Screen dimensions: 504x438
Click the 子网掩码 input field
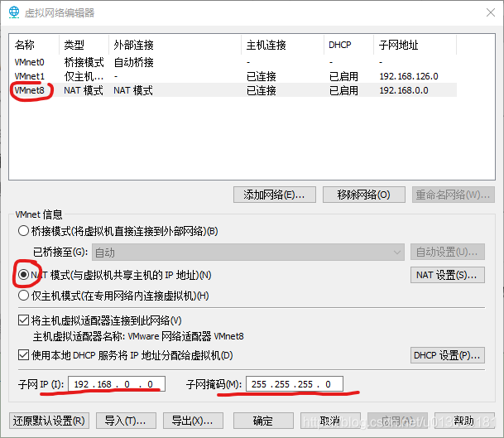point(294,384)
